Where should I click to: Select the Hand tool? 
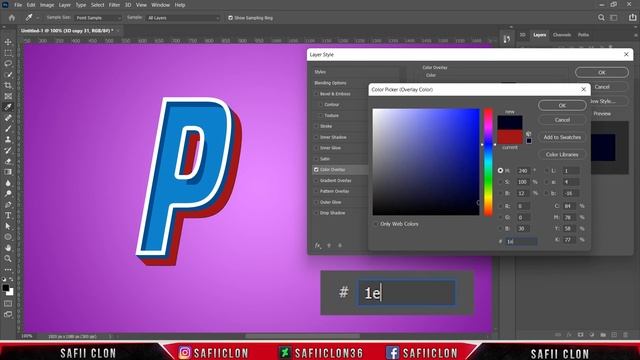pos(8,248)
